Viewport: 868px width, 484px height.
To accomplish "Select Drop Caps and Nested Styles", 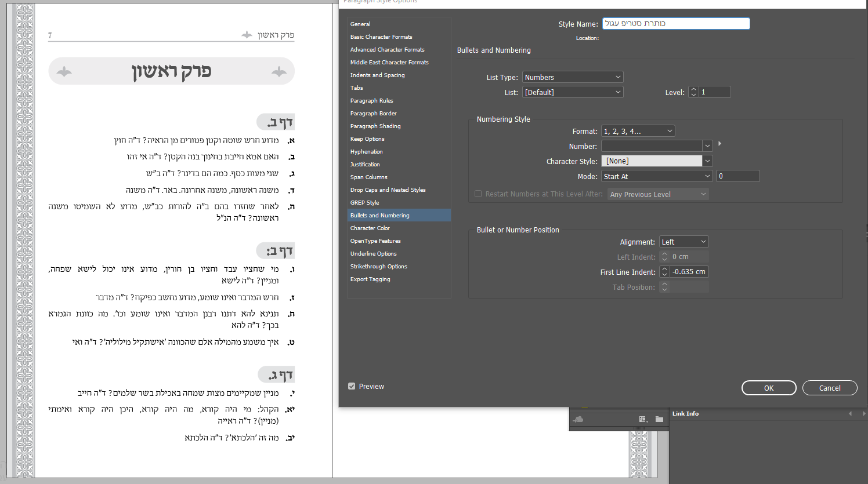I will pos(399,190).
